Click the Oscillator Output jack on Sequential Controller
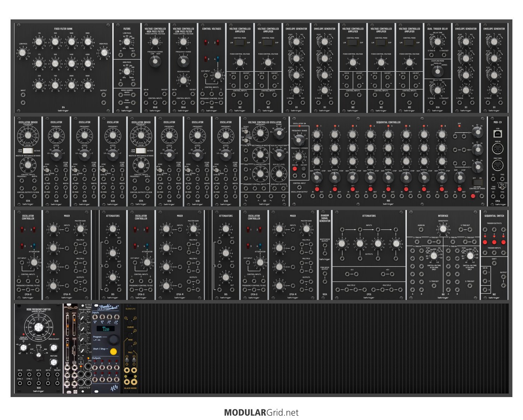Screen dimensions: 523x420 tap(299, 196)
